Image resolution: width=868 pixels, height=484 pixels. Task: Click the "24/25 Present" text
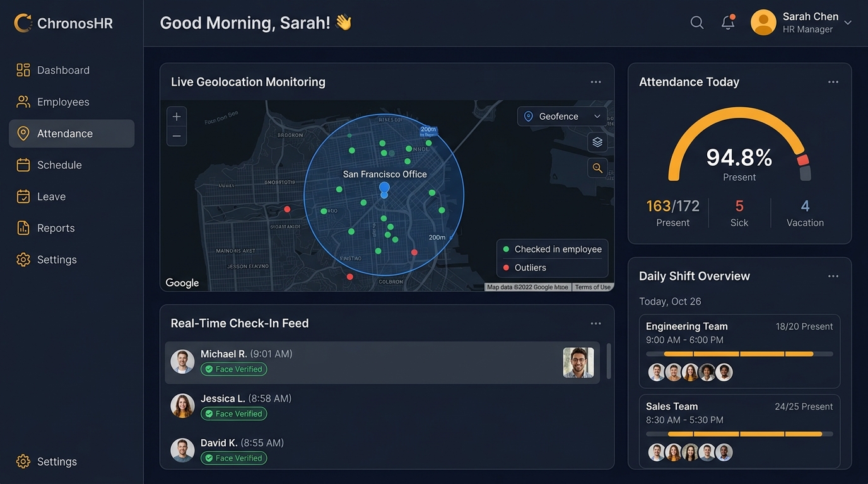pyautogui.click(x=804, y=406)
